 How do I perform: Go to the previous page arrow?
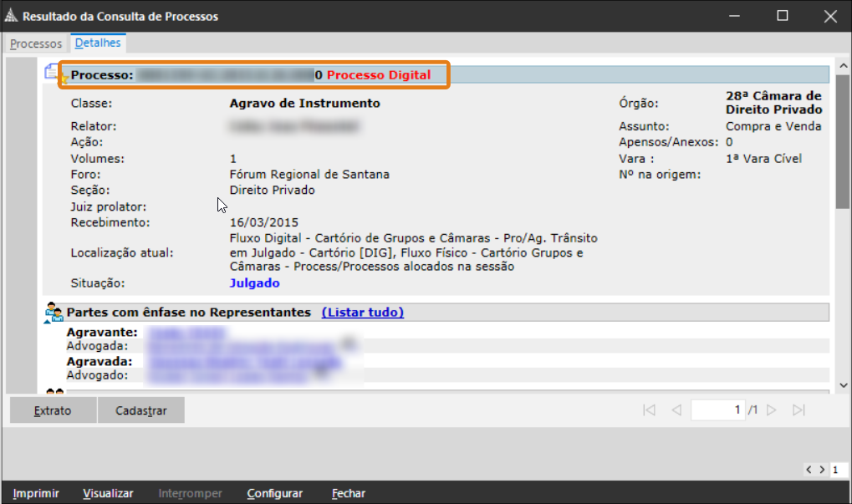coord(676,410)
